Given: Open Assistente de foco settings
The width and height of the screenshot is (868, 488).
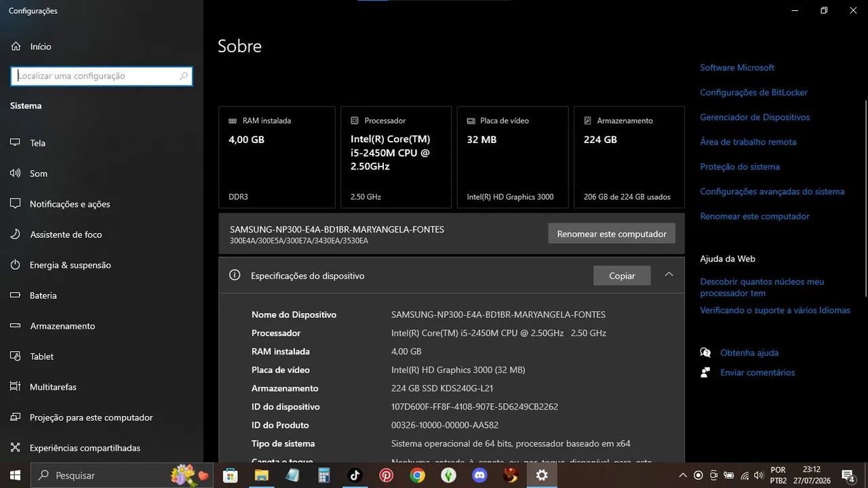Looking at the screenshot, I should pyautogui.click(x=66, y=235).
